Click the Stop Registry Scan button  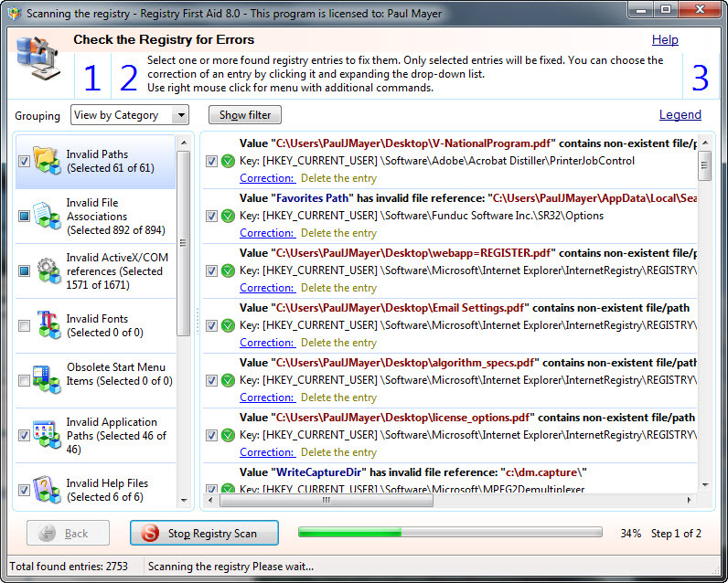click(204, 533)
